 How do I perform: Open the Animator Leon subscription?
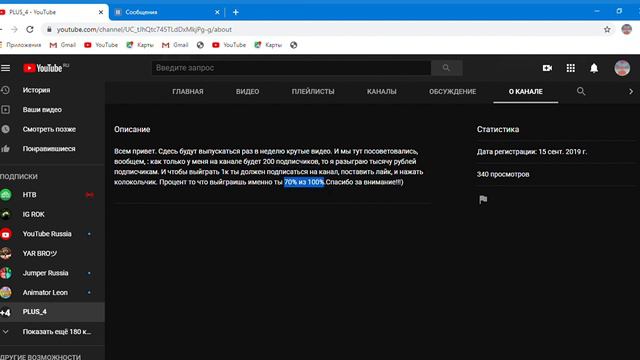pos(52,293)
